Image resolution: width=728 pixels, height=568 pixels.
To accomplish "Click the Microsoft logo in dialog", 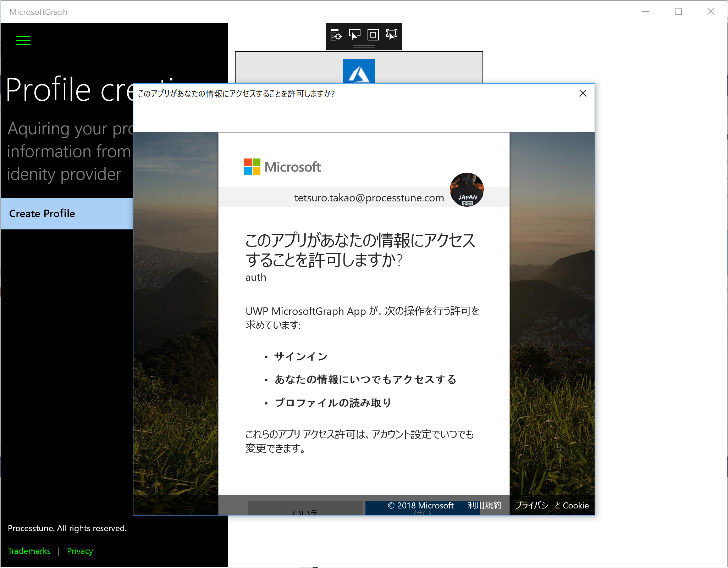I will pos(282,167).
